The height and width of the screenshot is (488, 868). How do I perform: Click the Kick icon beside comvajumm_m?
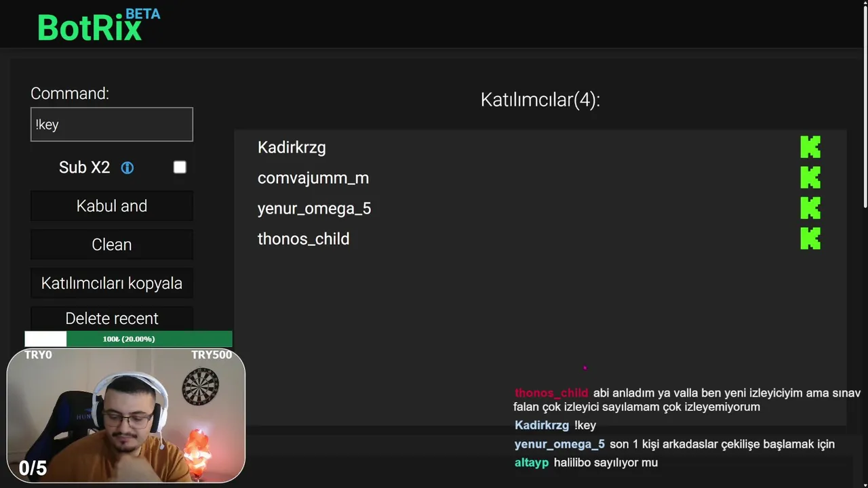coord(810,178)
